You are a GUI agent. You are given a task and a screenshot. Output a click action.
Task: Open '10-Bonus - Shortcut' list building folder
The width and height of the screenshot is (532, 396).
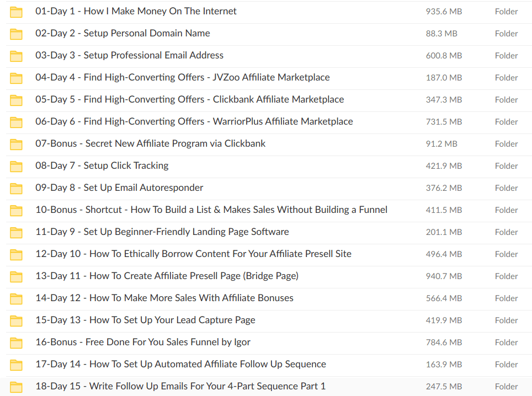point(211,210)
